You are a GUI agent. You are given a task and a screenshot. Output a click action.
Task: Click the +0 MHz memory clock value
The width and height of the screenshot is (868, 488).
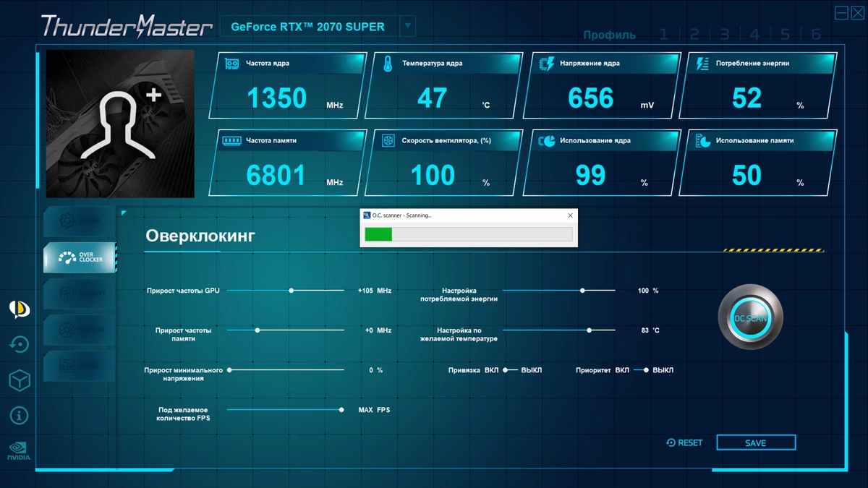coord(378,330)
